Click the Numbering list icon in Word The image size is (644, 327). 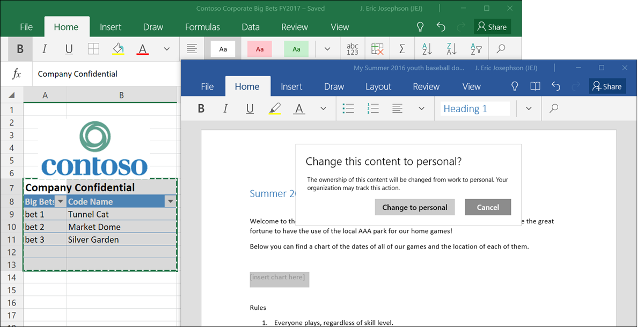click(373, 108)
